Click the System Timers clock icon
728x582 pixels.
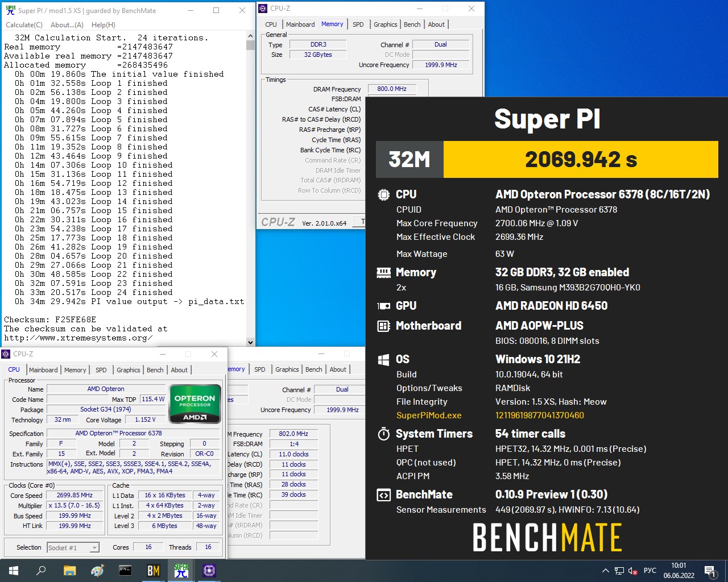(x=383, y=434)
